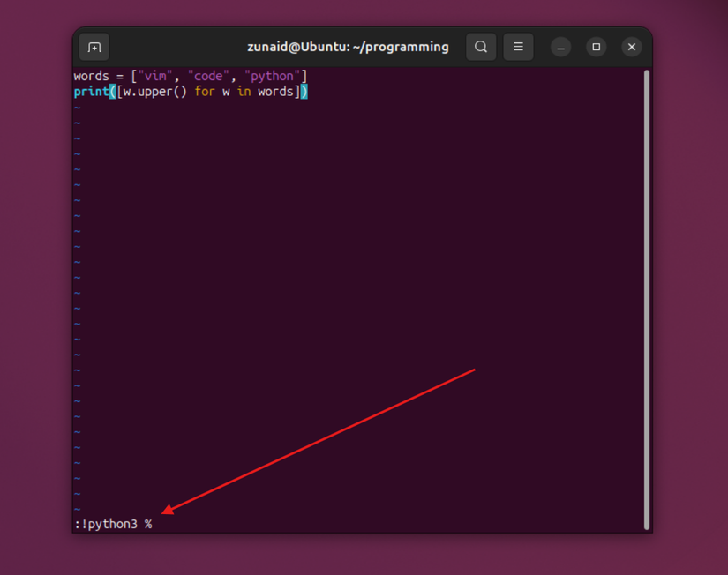Screen dimensions: 728x575
Task: Click the highlighted closing parenthesis after words]
Action: 304,92
